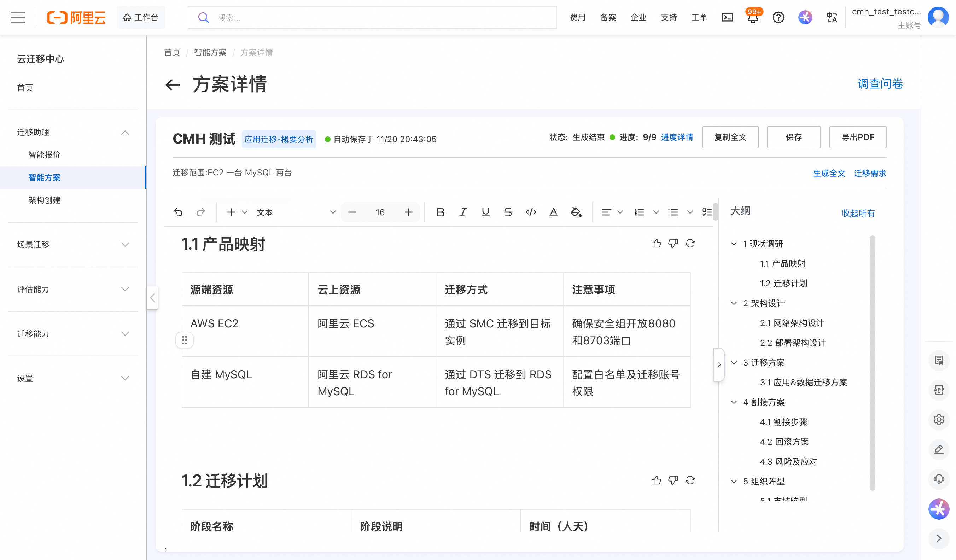This screenshot has width=956, height=560.
Task: Open 架构创建 in the sidebar
Action: coord(45,200)
